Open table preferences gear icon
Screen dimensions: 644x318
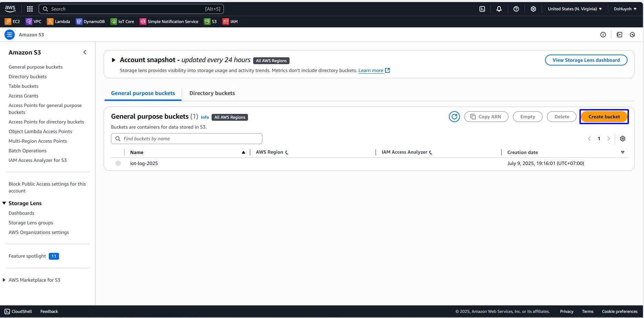(622, 139)
